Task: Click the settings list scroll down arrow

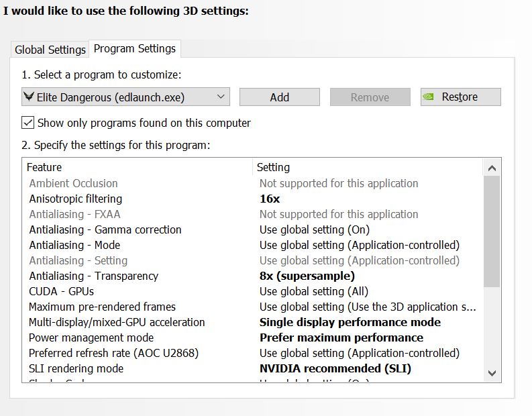Action: coord(492,373)
